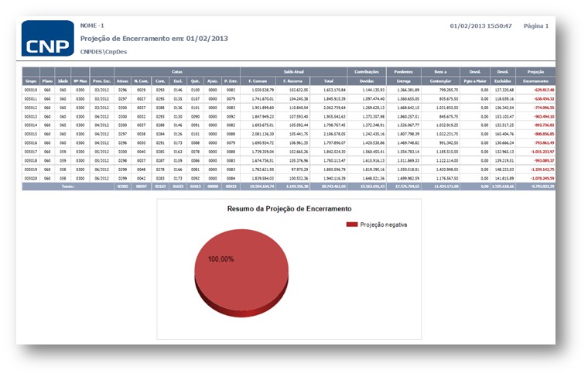Viewport: 588px width, 377px height.
Task: Click the Resumo da Projeção de Encerramento title
Action: pos(289,208)
